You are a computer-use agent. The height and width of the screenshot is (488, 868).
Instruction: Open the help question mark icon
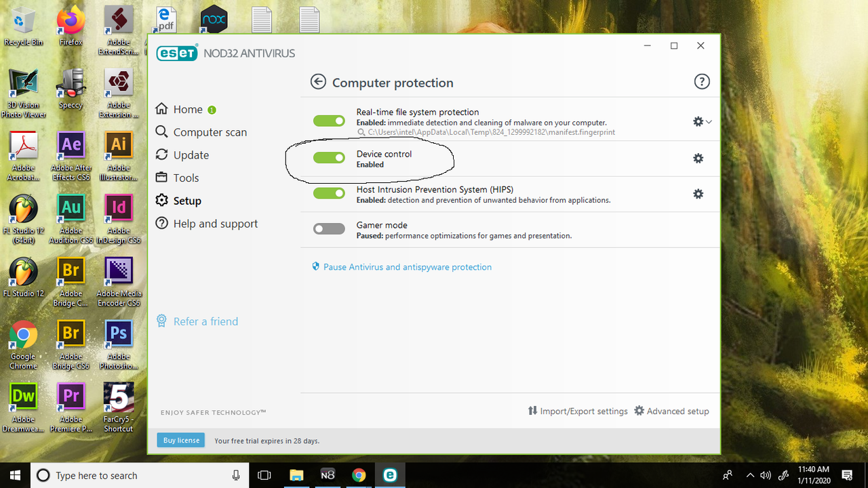(x=702, y=82)
